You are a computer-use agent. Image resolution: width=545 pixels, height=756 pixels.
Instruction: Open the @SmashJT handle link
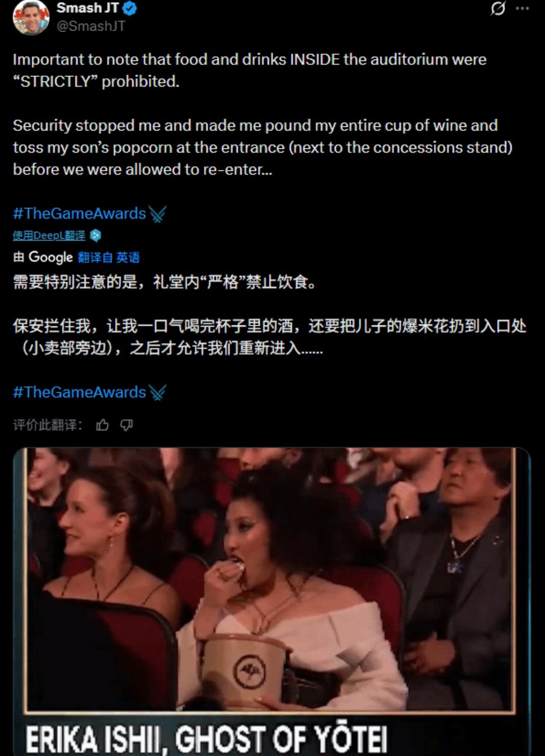(x=91, y=26)
